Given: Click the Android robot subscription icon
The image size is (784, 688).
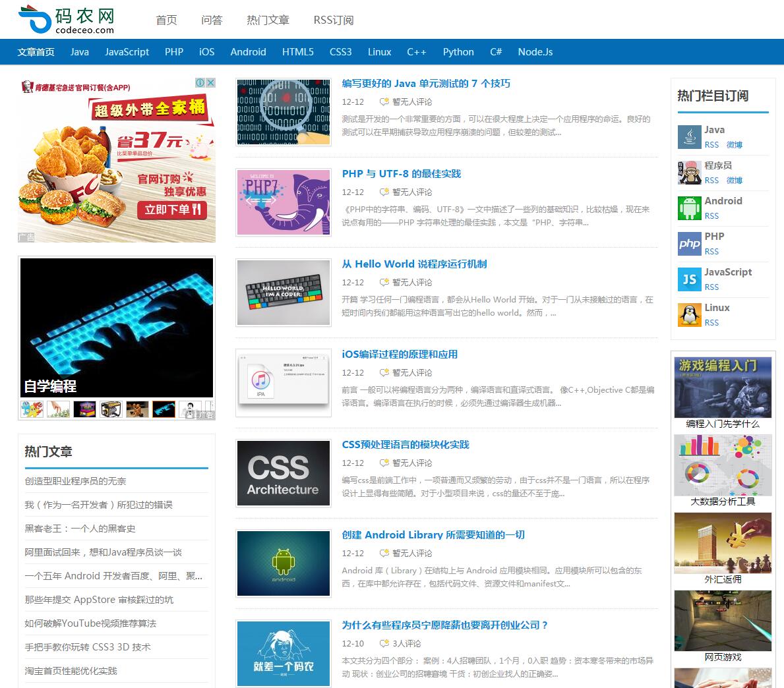Looking at the screenshot, I should coord(690,208).
